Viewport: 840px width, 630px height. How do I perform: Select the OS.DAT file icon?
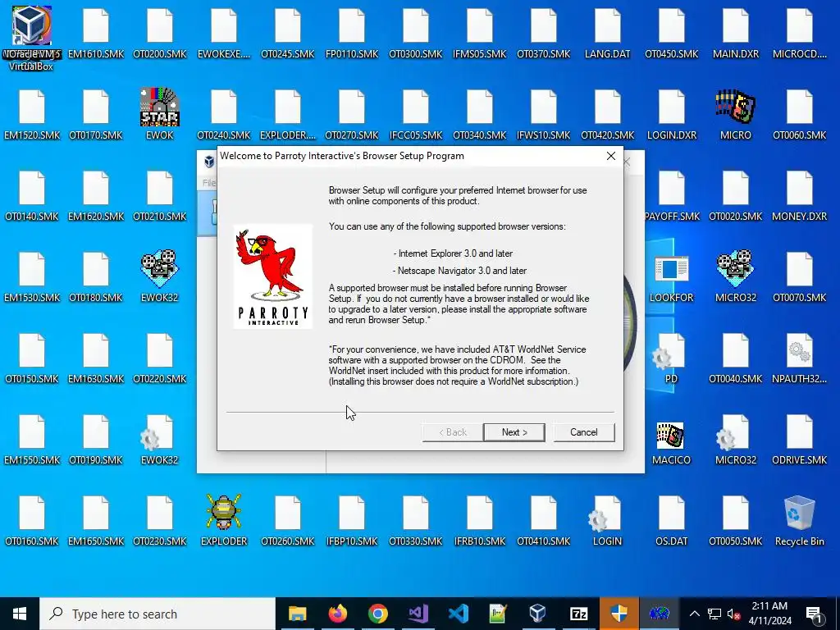click(671, 519)
